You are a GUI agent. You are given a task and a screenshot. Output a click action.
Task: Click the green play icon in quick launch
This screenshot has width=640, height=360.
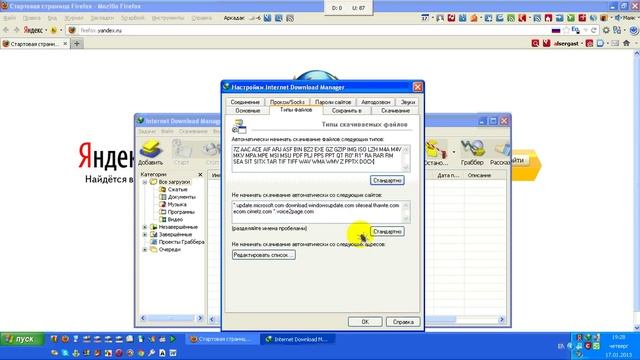click(x=173, y=339)
